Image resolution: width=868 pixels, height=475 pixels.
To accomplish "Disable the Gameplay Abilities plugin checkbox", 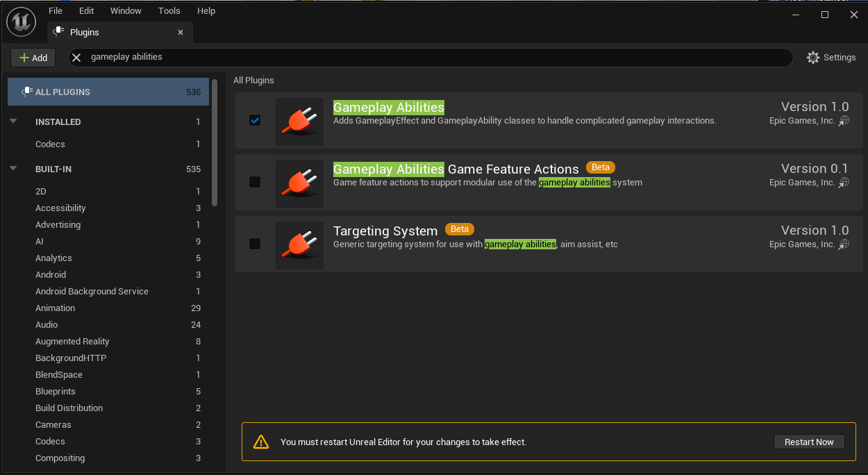I will [255, 120].
